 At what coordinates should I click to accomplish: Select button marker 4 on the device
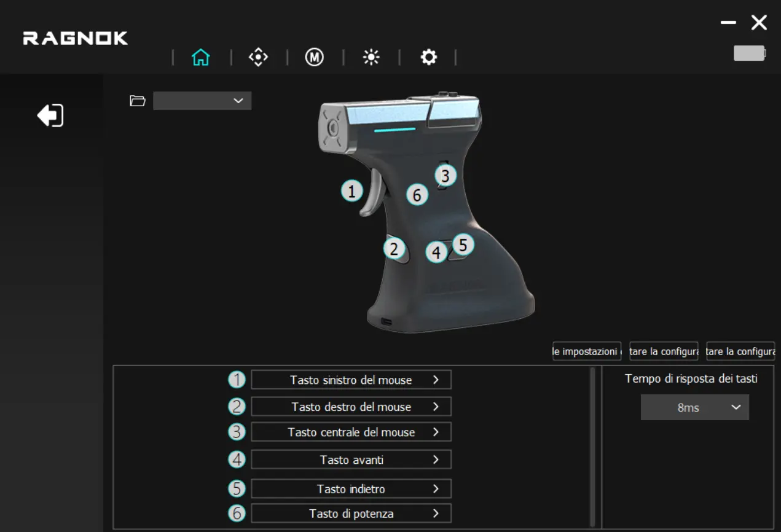(436, 252)
